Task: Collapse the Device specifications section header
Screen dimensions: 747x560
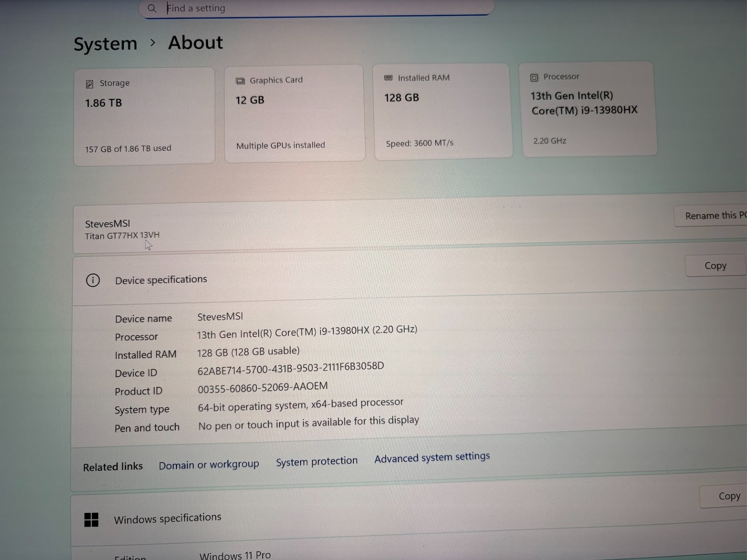Action: coord(409,275)
